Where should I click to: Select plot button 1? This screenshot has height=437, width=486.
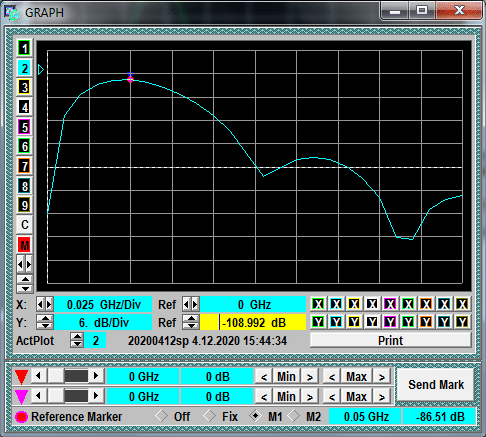(24, 49)
